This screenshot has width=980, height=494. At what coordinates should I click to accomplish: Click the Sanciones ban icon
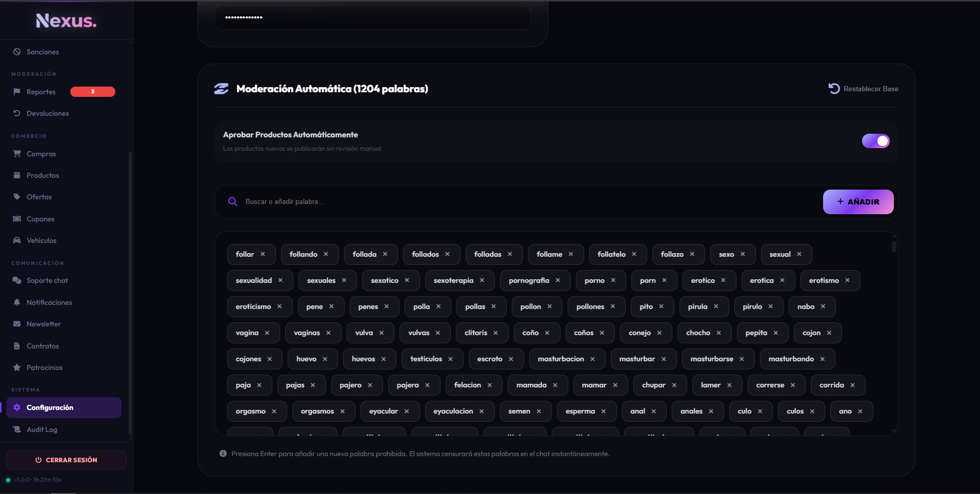tap(17, 52)
